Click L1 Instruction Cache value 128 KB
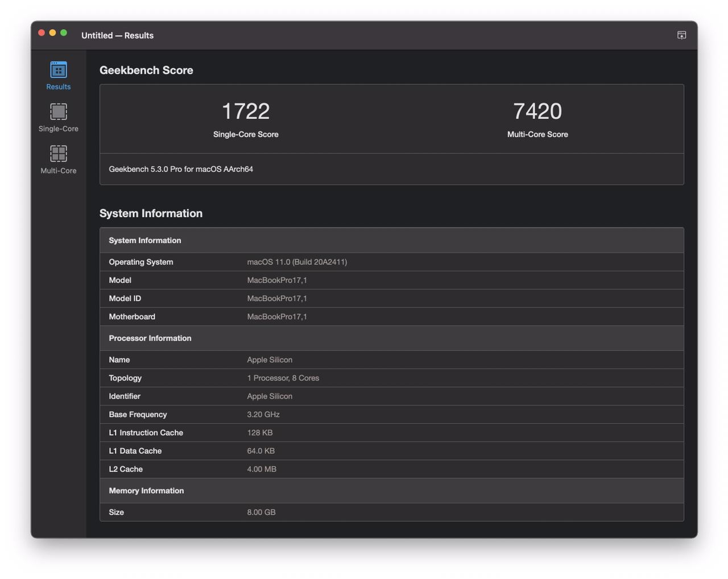Screen dimensions: 728x579 pyautogui.click(x=260, y=432)
